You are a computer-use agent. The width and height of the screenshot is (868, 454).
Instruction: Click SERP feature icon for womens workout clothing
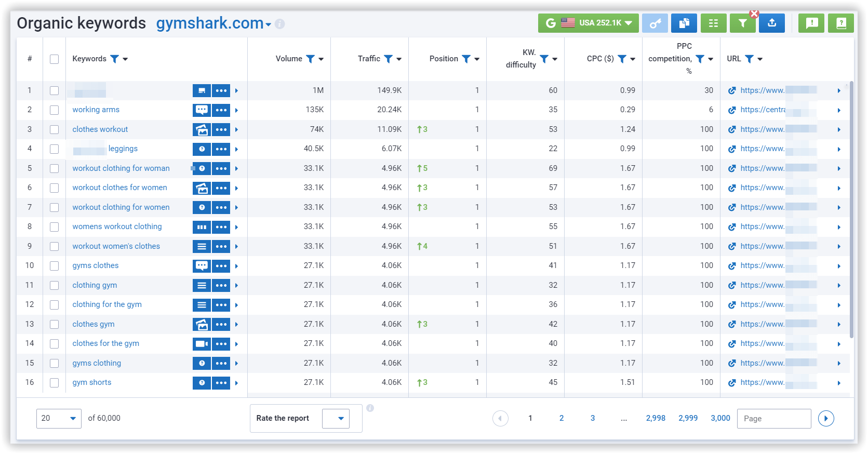point(202,227)
